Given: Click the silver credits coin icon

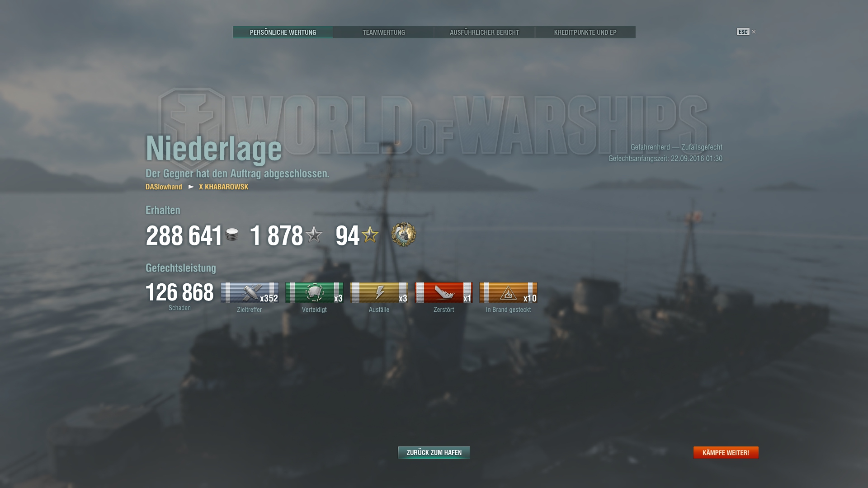Looking at the screenshot, I should click(232, 235).
